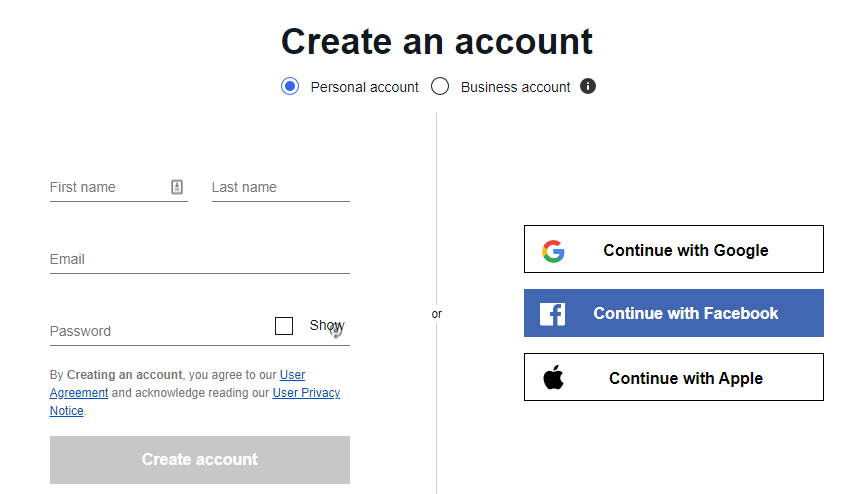Click the autofill contact icon in First name
Screen dimensions: 868x494
click(x=177, y=187)
